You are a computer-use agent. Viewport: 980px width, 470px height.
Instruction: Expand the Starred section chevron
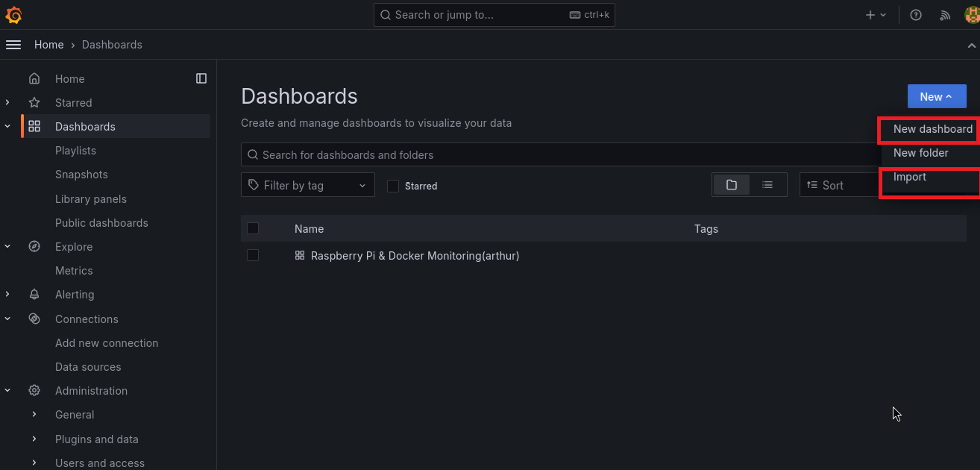click(x=7, y=103)
